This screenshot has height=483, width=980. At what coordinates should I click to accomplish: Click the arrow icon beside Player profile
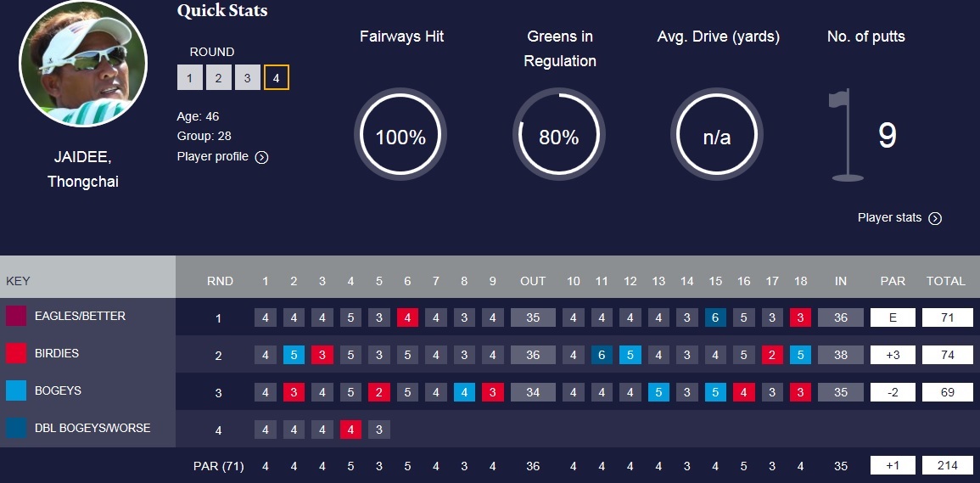[x=261, y=157]
